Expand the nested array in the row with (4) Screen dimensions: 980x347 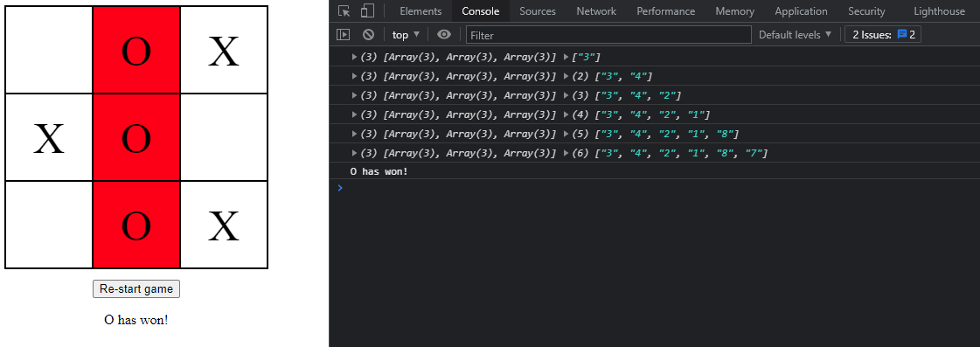pyautogui.click(x=354, y=115)
